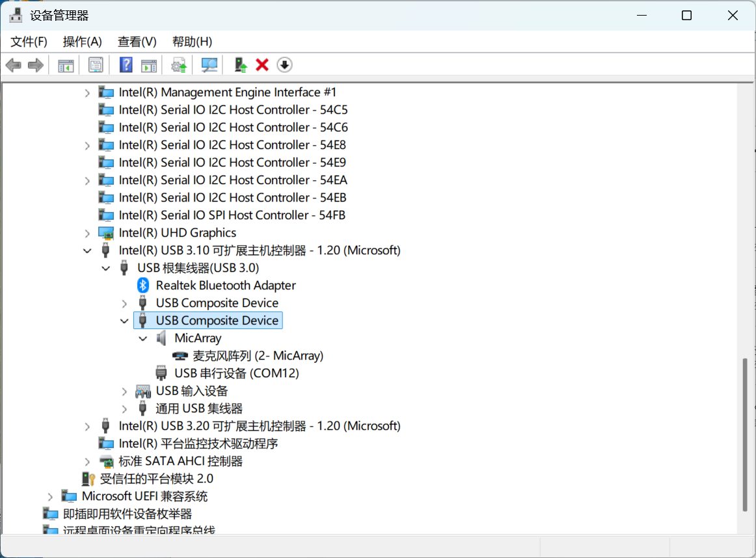Viewport: 756px width, 558px height.
Task: Toggle the action pane toolbar icon
Action: pyautogui.click(x=148, y=65)
